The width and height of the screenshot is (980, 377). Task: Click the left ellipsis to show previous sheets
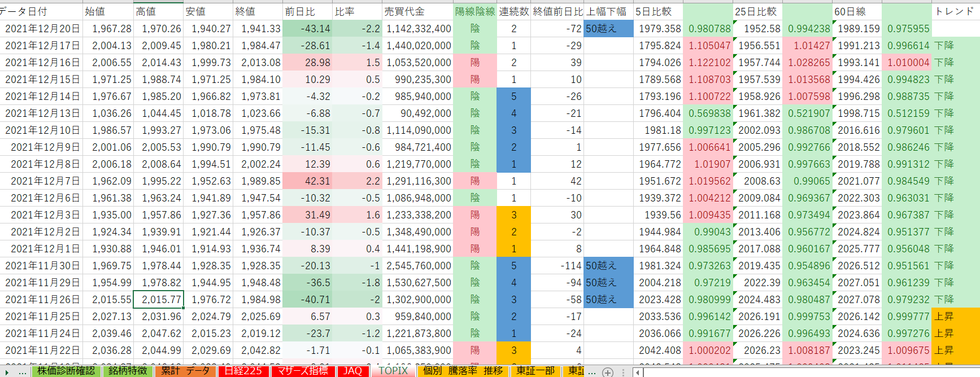pos(22,372)
